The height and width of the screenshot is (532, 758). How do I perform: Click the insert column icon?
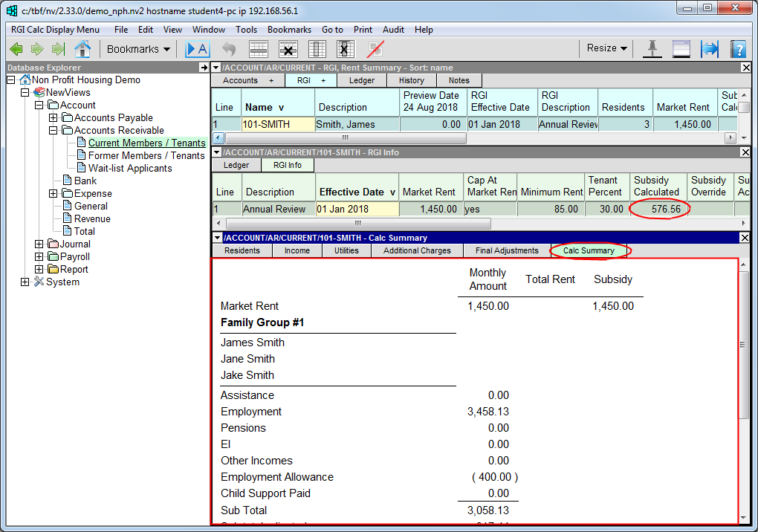(317, 49)
